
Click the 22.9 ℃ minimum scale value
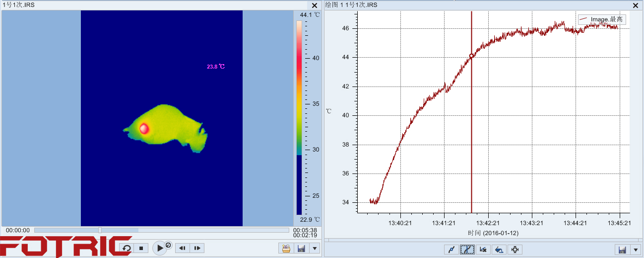(310, 219)
